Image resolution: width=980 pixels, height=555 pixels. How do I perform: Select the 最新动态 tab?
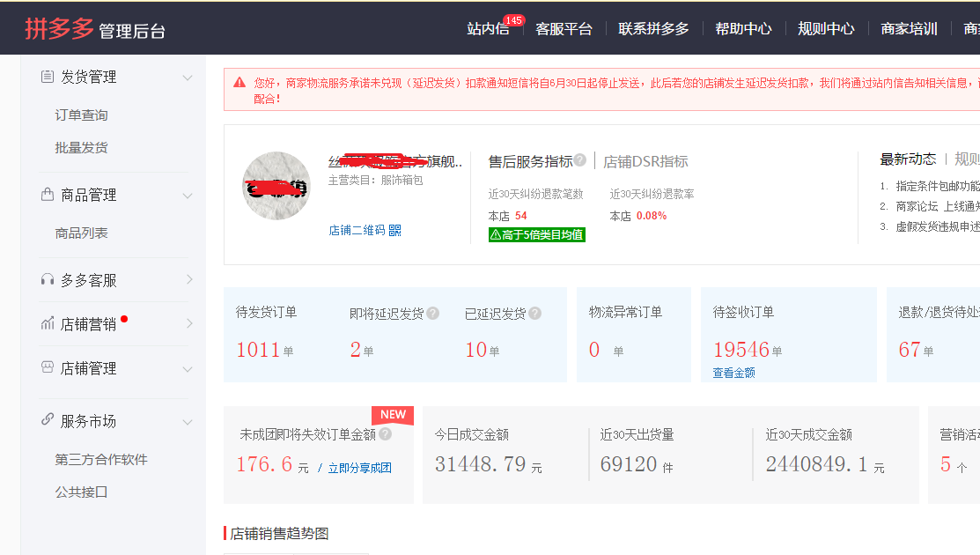coord(908,159)
